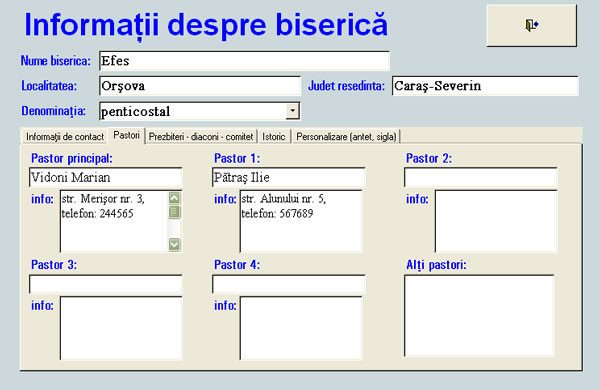Click the empty Pastor 3 name field
This screenshot has width=600, height=390.
tap(106, 284)
